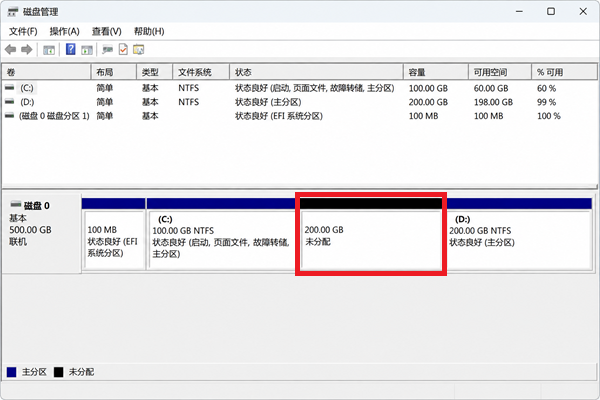The image size is (600, 400).
Task: Sort by the 文件系统 column header
Action: click(201, 72)
